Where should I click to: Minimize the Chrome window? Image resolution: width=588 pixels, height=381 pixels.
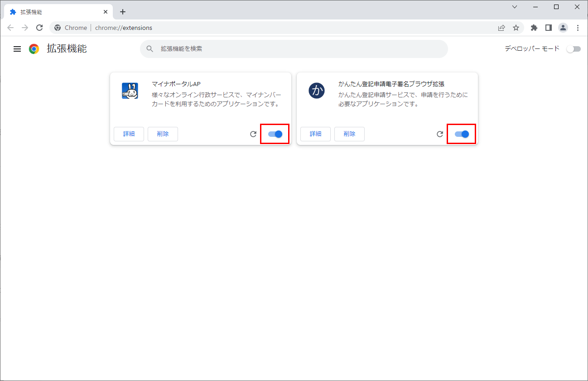pos(535,7)
